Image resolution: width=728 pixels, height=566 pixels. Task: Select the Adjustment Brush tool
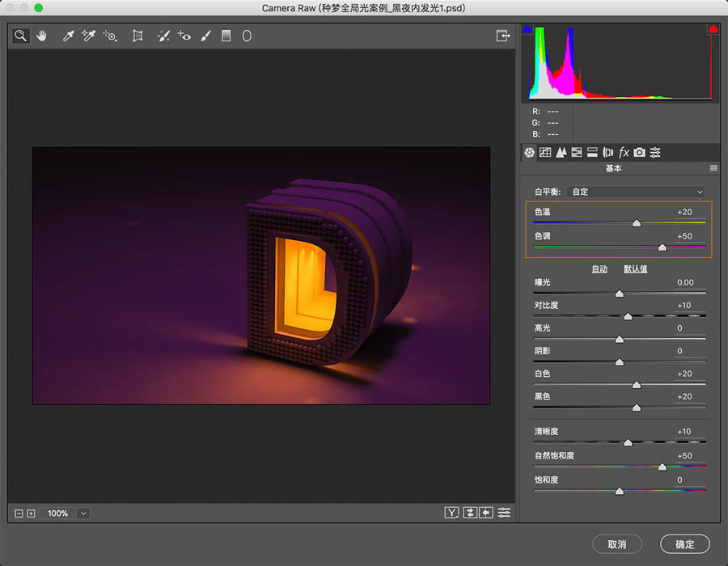coord(205,36)
